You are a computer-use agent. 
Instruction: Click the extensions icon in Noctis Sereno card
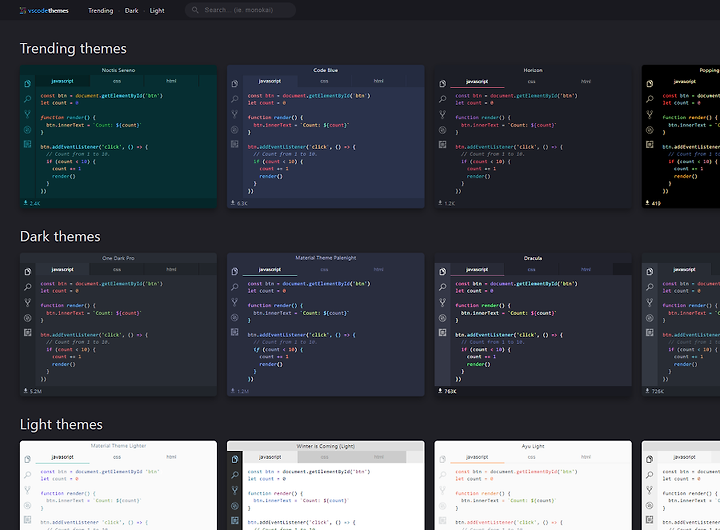coord(28,144)
